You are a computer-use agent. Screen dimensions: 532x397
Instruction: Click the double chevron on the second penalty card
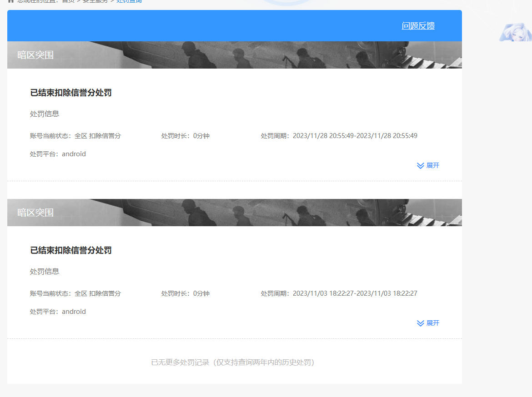pos(420,323)
